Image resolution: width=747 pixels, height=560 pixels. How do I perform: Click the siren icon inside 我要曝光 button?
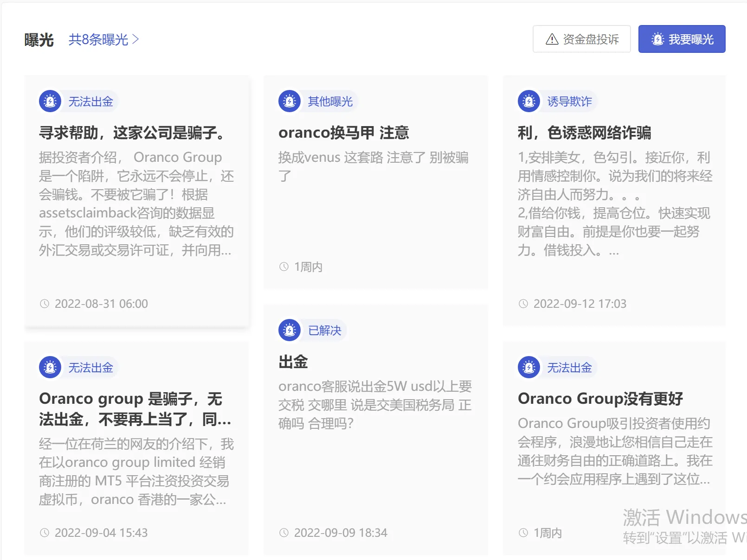click(657, 39)
